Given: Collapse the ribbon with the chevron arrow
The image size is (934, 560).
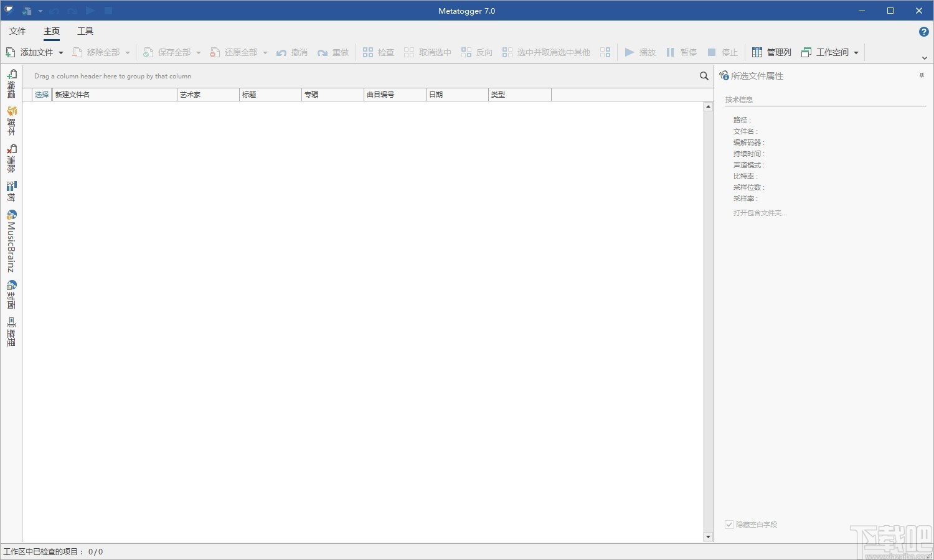Looking at the screenshot, I should [925, 58].
